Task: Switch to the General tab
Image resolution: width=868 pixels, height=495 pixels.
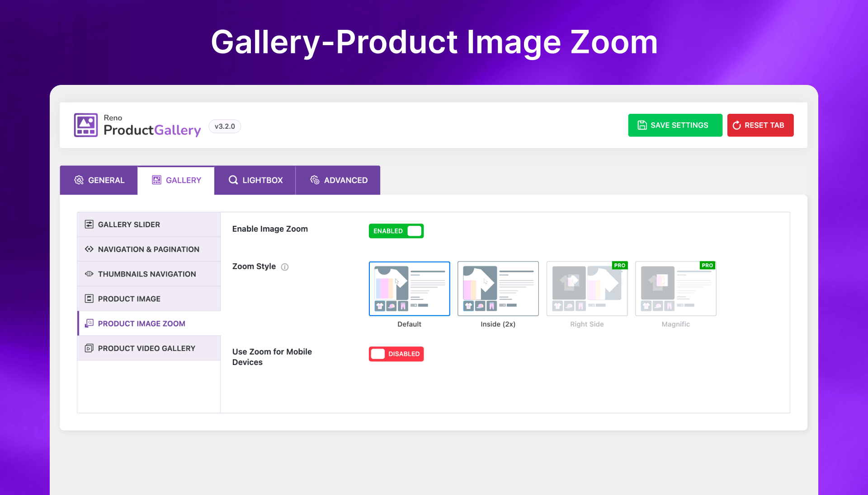Action: pos(99,180)
